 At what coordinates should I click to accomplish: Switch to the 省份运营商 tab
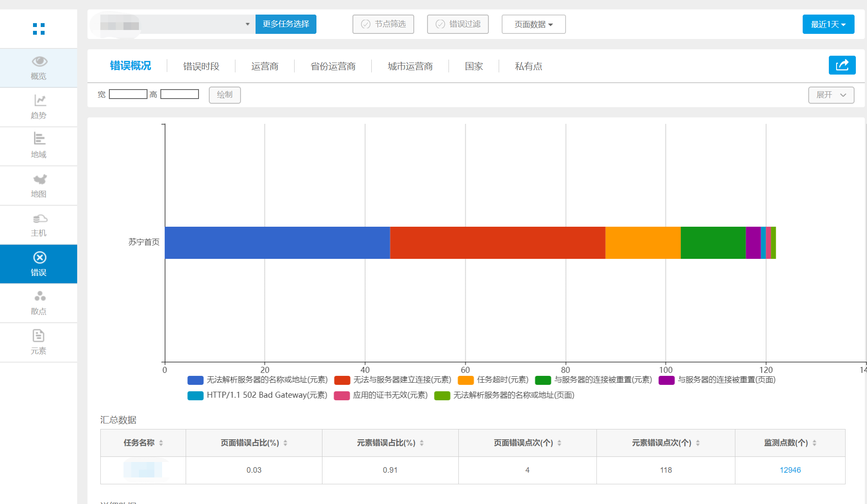pyautogui.click(x=333, y=66)
